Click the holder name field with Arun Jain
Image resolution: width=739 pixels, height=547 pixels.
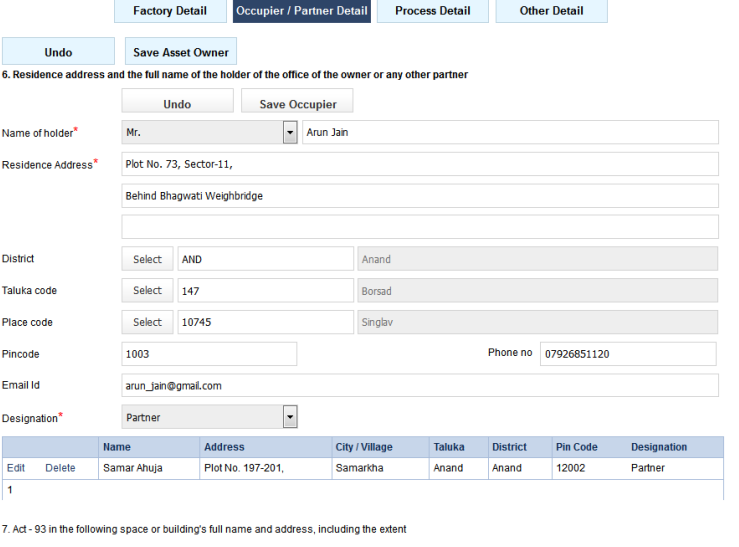510,132
